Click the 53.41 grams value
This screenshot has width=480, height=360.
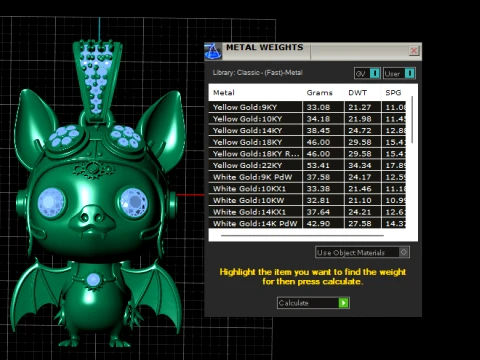318,165
